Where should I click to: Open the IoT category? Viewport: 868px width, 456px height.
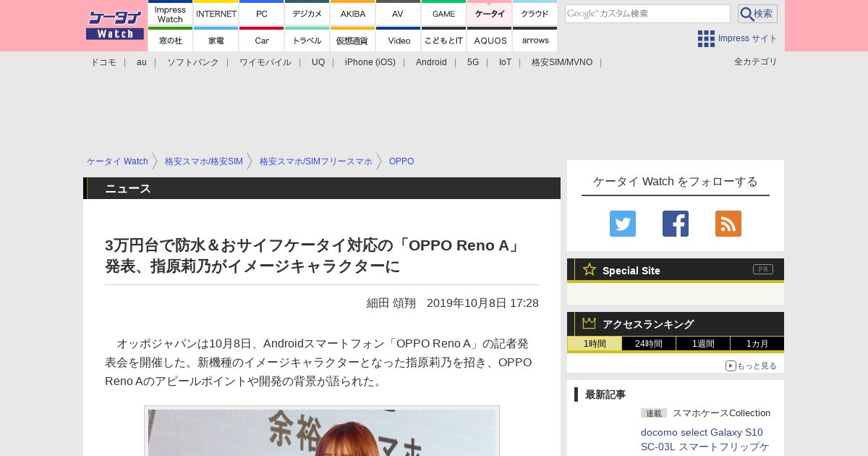(505, 62)
